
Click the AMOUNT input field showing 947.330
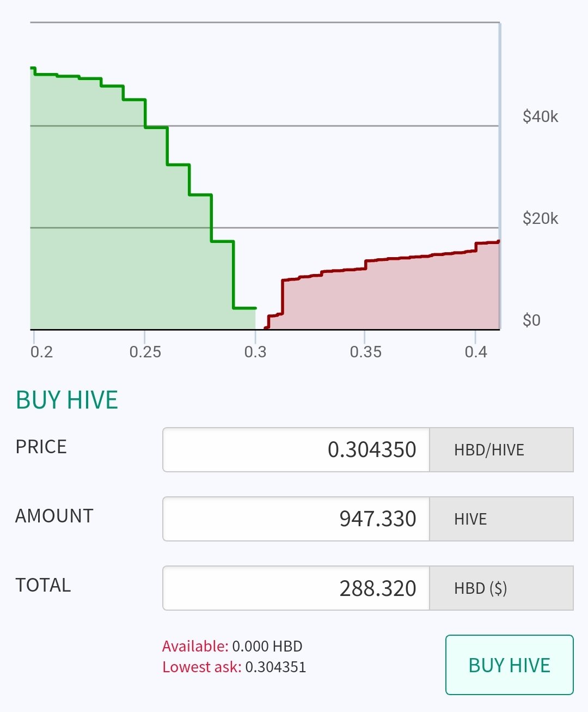tap(296, 519)
